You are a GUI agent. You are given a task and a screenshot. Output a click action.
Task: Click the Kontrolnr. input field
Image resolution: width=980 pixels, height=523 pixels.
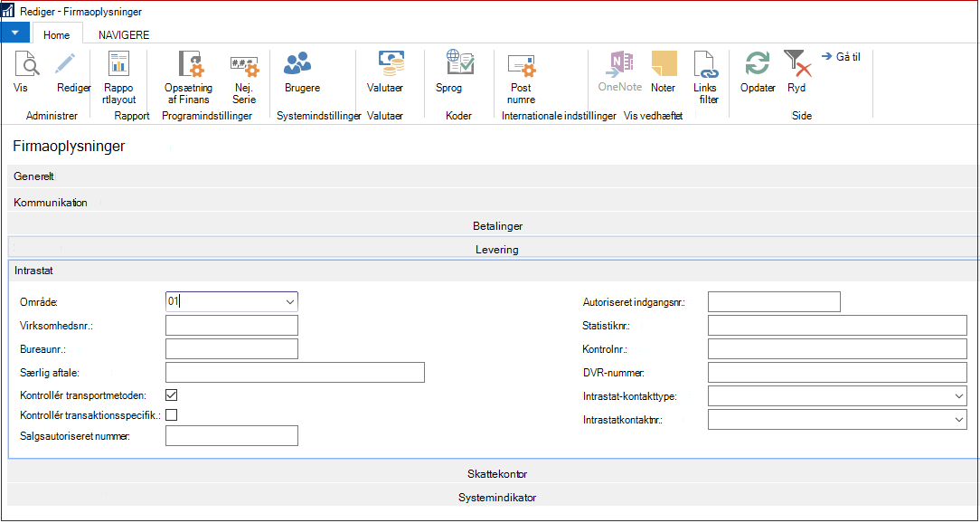click(837, 349)
